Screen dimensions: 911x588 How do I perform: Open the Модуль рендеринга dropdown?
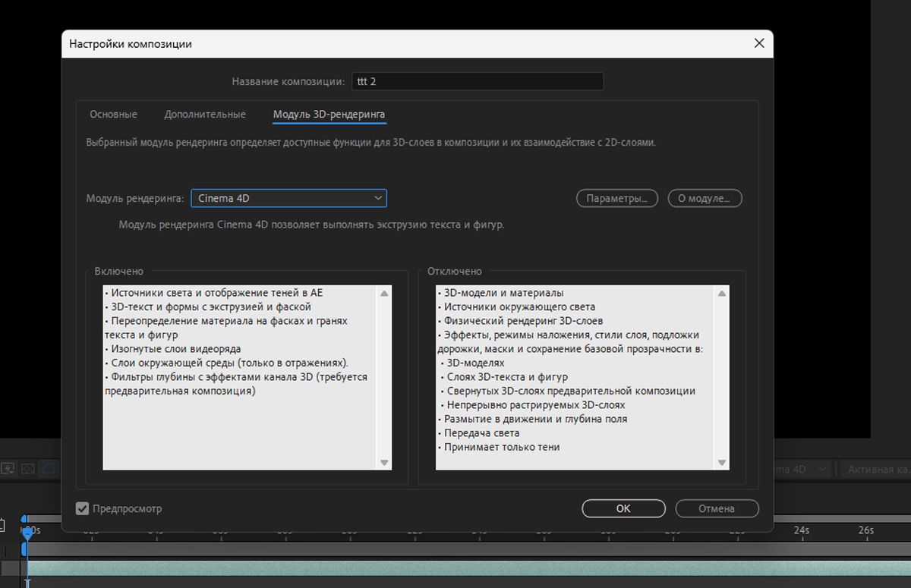tap(288, 198)
